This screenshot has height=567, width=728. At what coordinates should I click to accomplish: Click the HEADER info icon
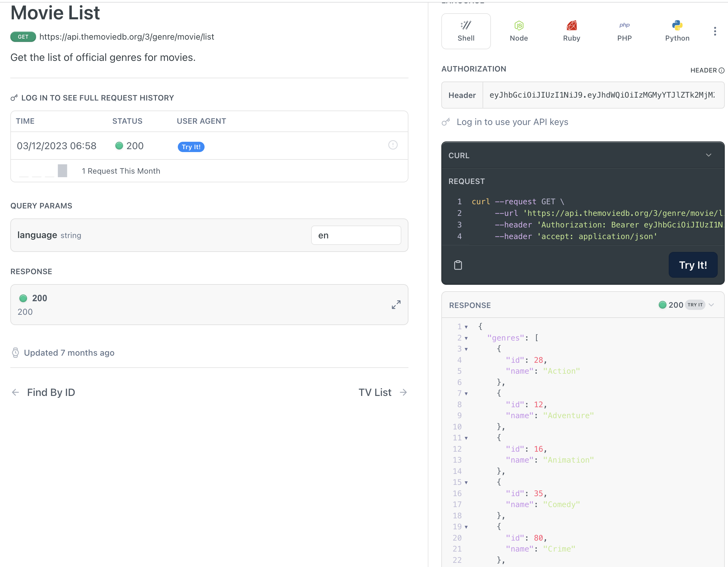click(x=721, y=70)
